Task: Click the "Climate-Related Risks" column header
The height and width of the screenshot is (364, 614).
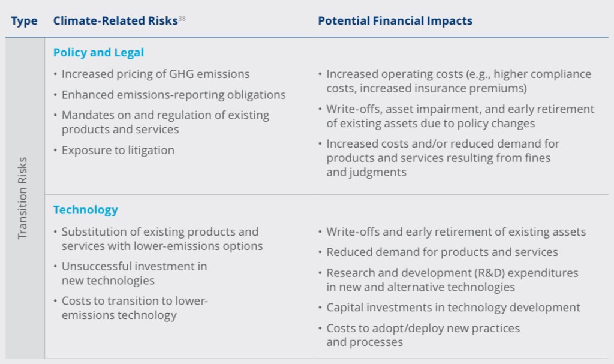Action: [115, 21]
